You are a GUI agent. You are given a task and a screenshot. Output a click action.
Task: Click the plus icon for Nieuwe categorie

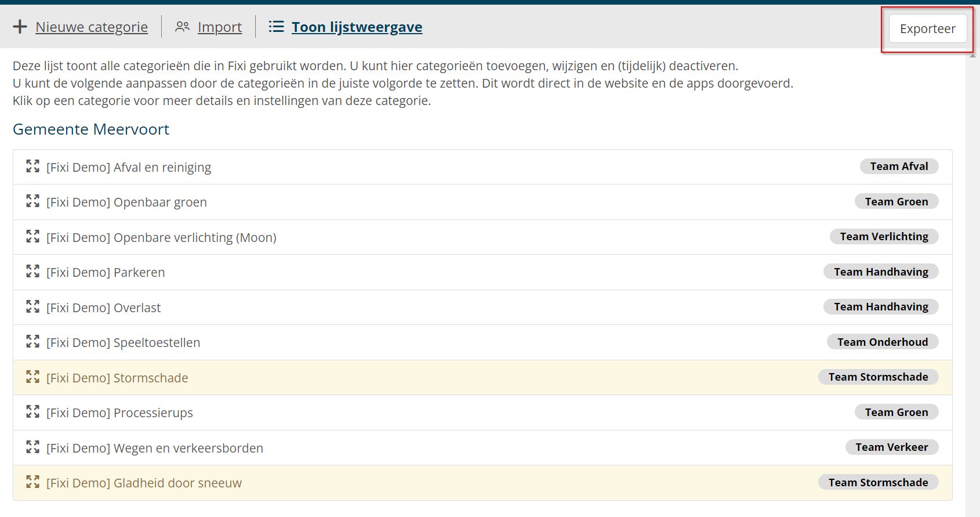pos(20,27)
